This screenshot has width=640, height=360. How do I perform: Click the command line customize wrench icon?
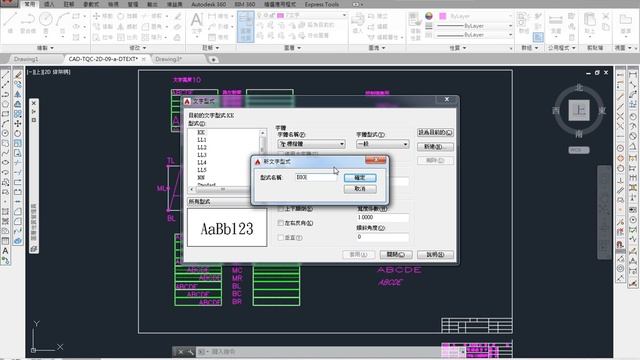[190, 351]
